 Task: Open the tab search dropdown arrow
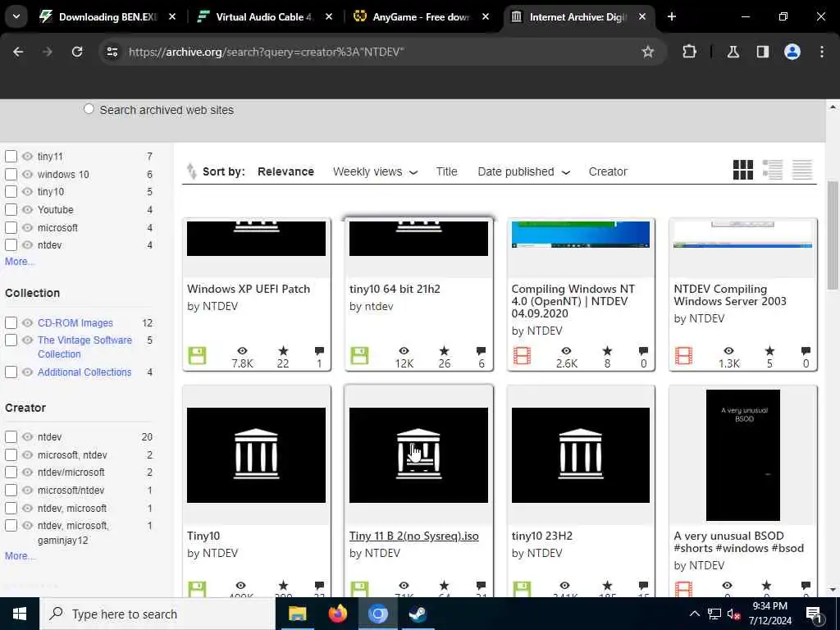[x=16, y=16]
